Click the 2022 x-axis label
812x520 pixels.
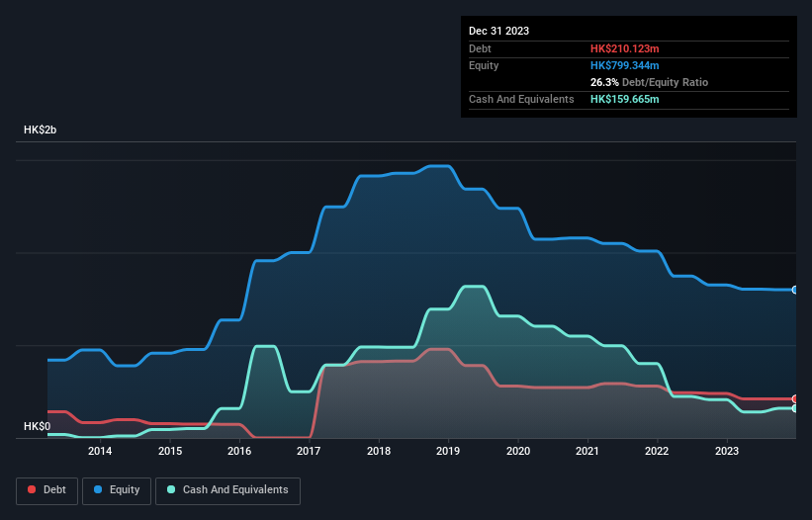click(657, 451)
